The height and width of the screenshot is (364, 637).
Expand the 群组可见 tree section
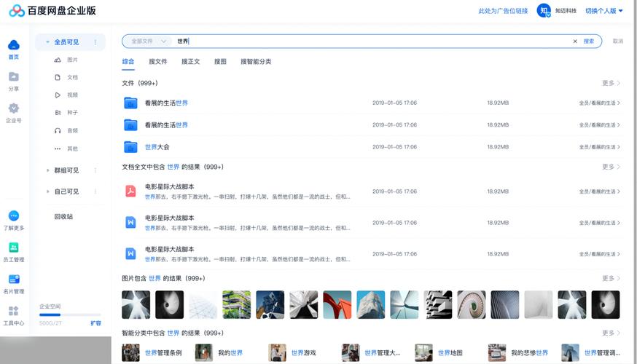pos(47,170)
